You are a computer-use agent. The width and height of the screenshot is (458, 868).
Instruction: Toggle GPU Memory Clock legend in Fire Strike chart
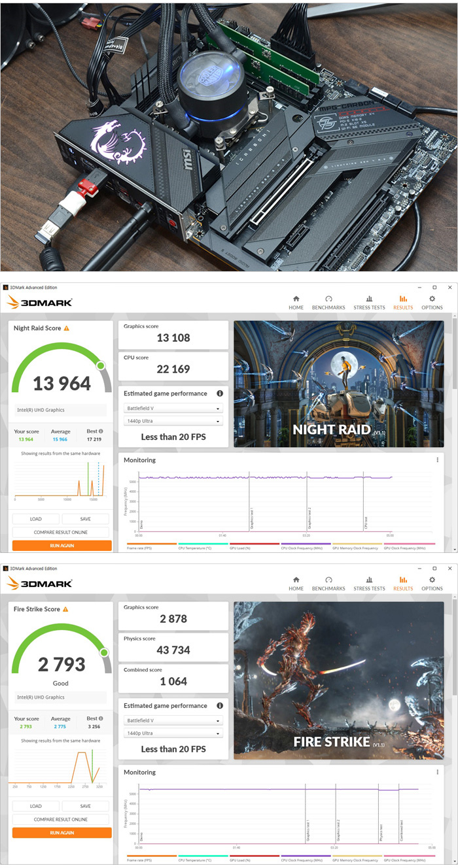(357, 858)
